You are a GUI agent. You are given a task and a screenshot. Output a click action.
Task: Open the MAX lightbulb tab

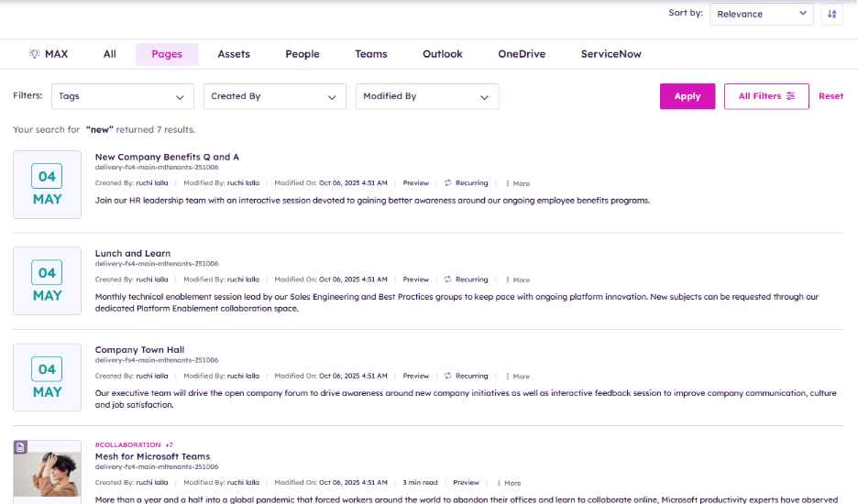[49, 54]
